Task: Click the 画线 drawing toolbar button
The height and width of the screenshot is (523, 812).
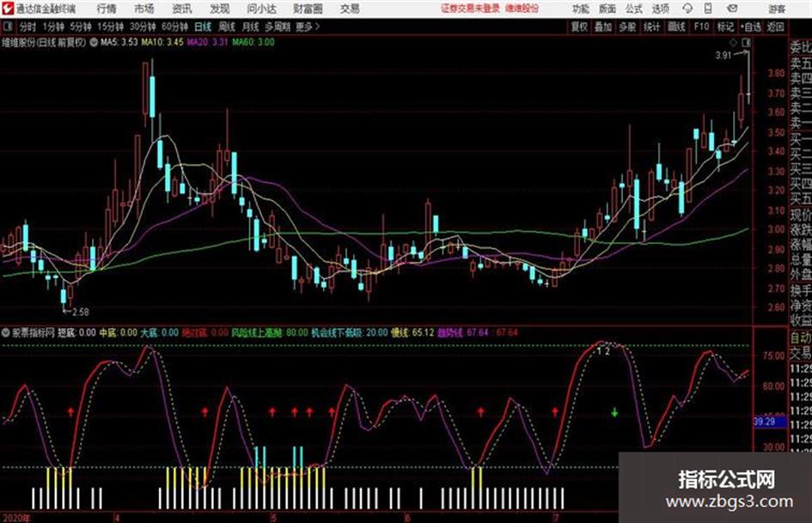Action: click(x=676, y=27)
